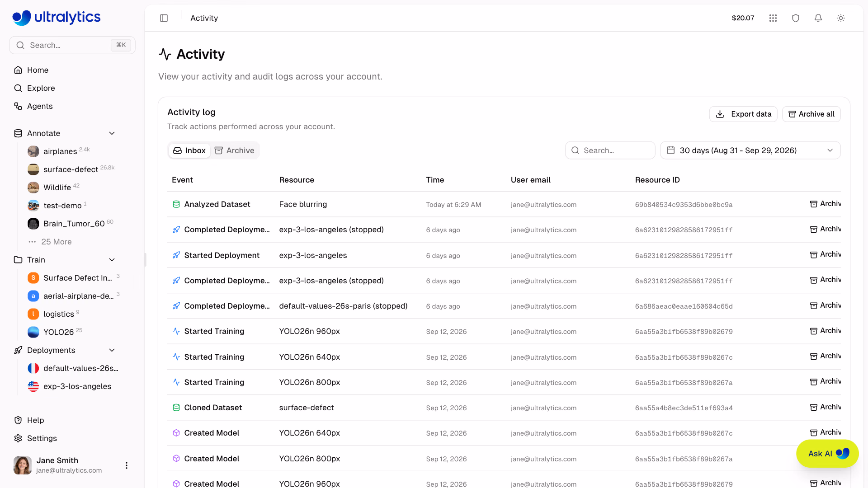The height and width of the screenshot is (488, 868).
Task: Open the 30 days date range dropdown
Action: pyautogui.click(x=750, y=150)
